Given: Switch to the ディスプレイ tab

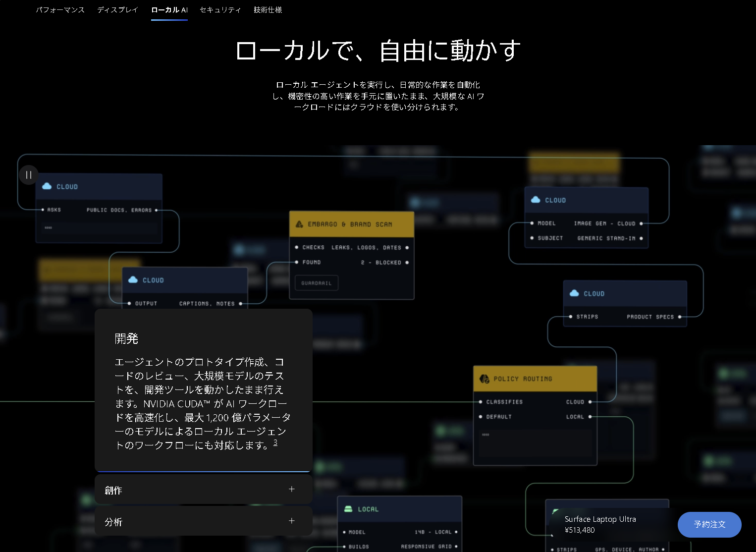Looking at the screenshot, I should point(118,10).
